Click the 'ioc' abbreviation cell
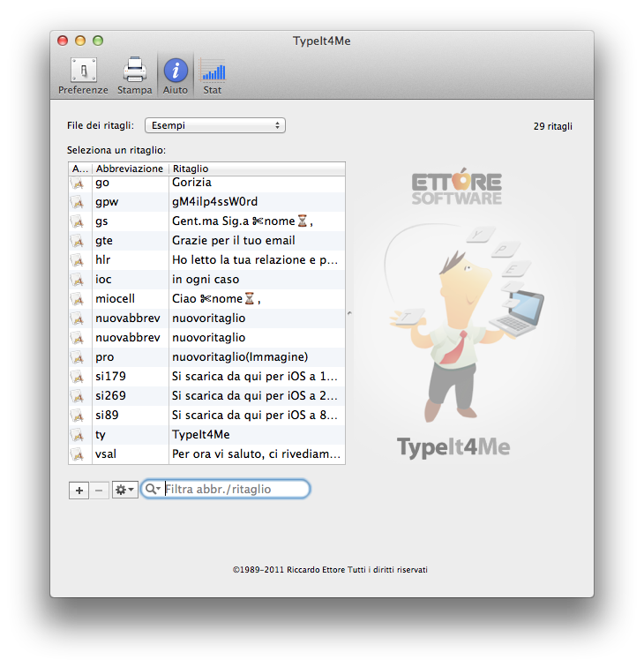Viewport: 644px width, 667px height. click(x=131, y=280)
